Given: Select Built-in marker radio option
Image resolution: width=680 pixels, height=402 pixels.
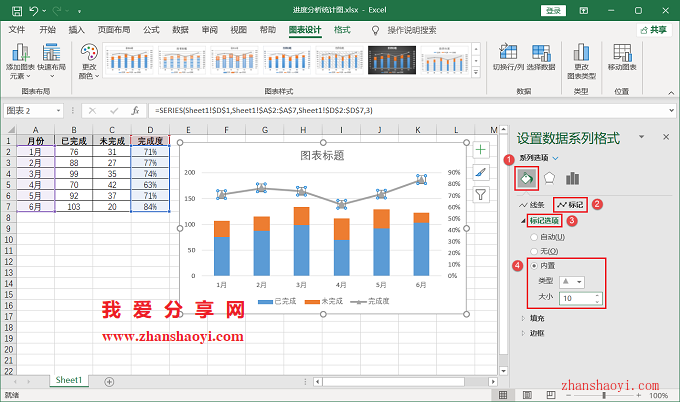Looking at the screenshot, I should (x=534, y=265).
